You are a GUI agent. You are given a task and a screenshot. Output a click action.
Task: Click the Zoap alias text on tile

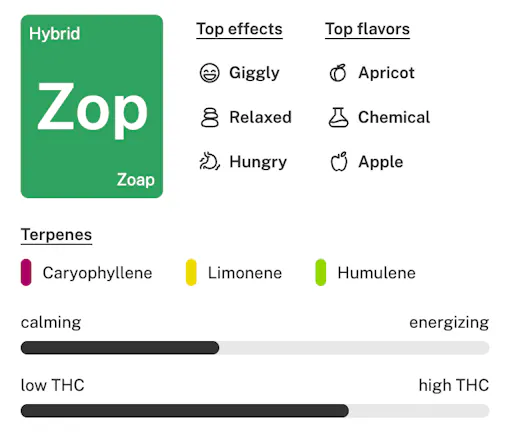pyautogui.click(x=136, y=180)
